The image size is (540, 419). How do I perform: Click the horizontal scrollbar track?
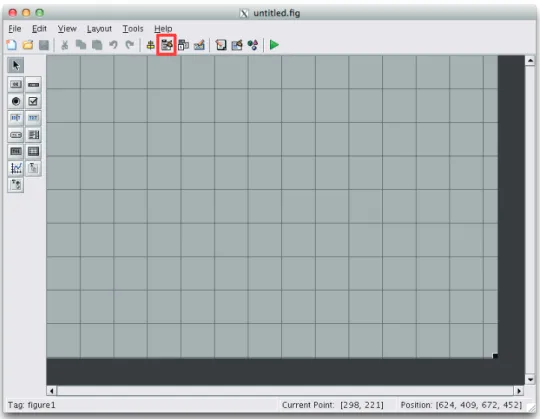click(x=285, y=391)
